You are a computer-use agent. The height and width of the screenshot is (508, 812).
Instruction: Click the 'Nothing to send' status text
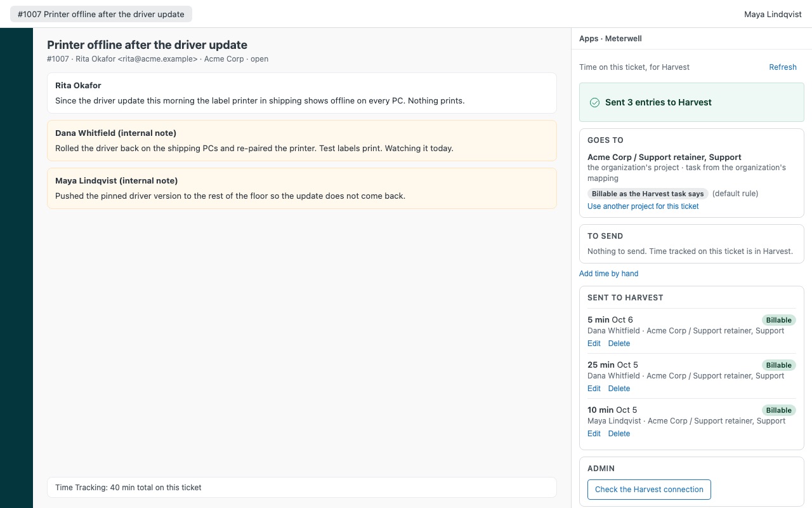[690, 251]
